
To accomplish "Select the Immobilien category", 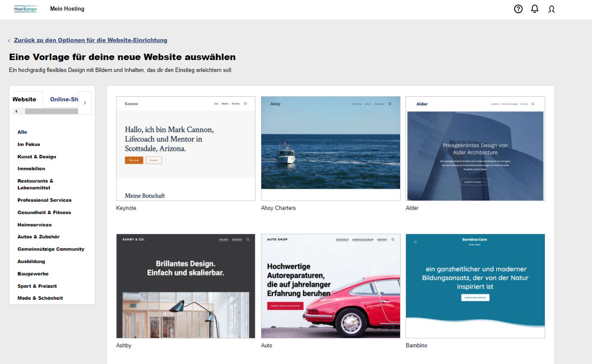I will (x=31, y=169).
